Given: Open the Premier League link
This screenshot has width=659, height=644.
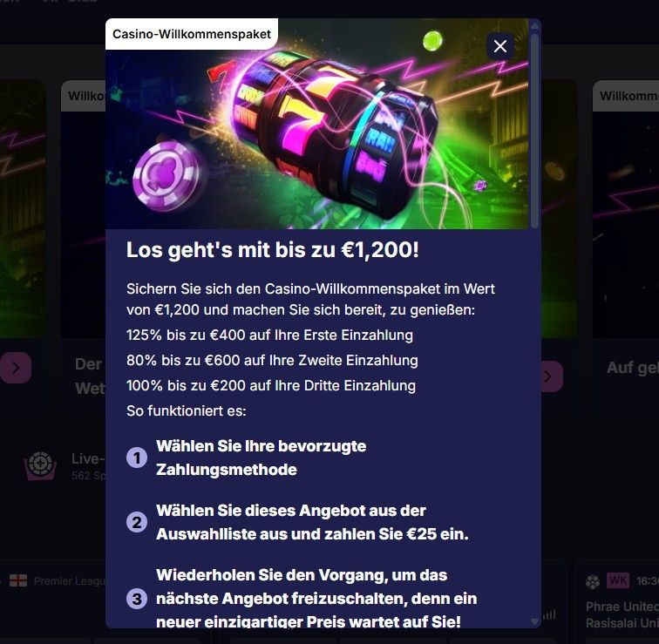Looking at the screenshot, I should [70, 581].
